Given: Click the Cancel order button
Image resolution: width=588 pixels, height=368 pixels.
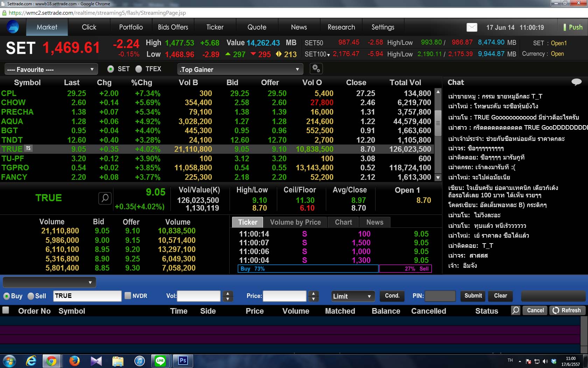Looking at the screenshot, I should click(535, 311).
